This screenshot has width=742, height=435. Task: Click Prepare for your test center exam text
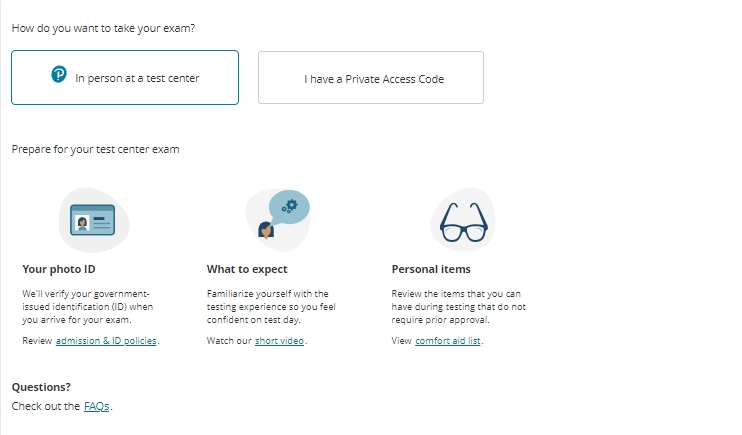(x=96, y=150)
